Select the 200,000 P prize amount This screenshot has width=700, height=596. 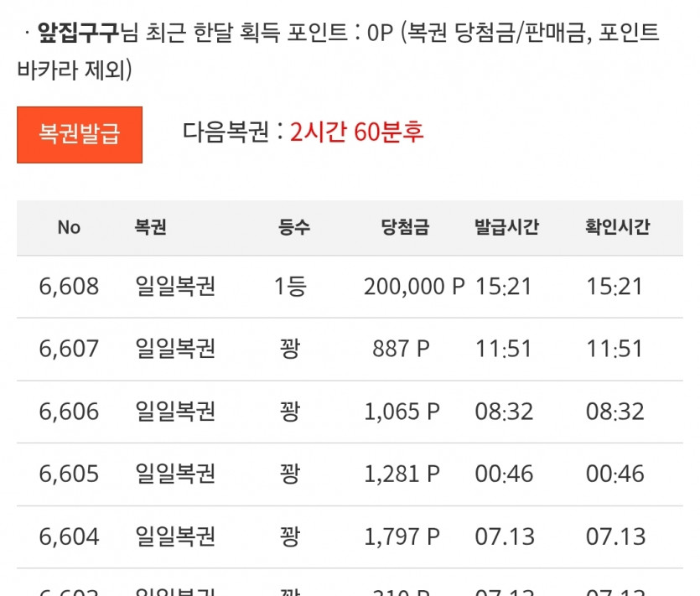414,287
